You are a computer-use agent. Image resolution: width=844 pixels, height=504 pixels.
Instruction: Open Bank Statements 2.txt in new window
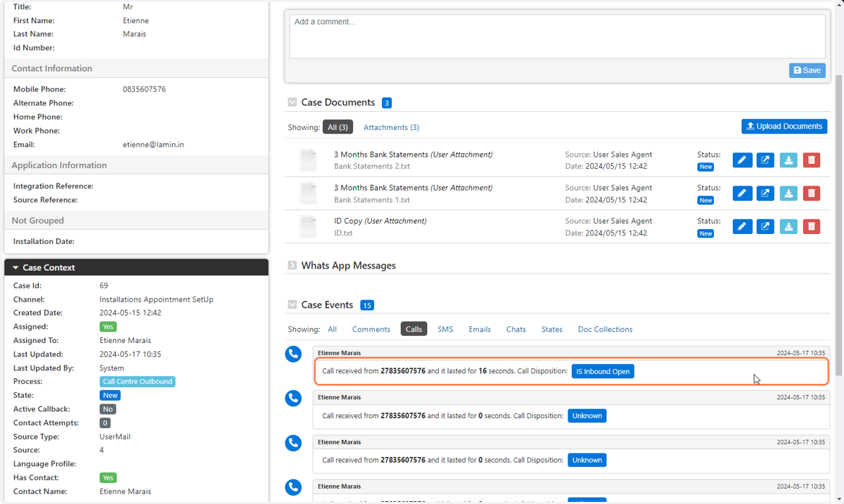[765, 160]
